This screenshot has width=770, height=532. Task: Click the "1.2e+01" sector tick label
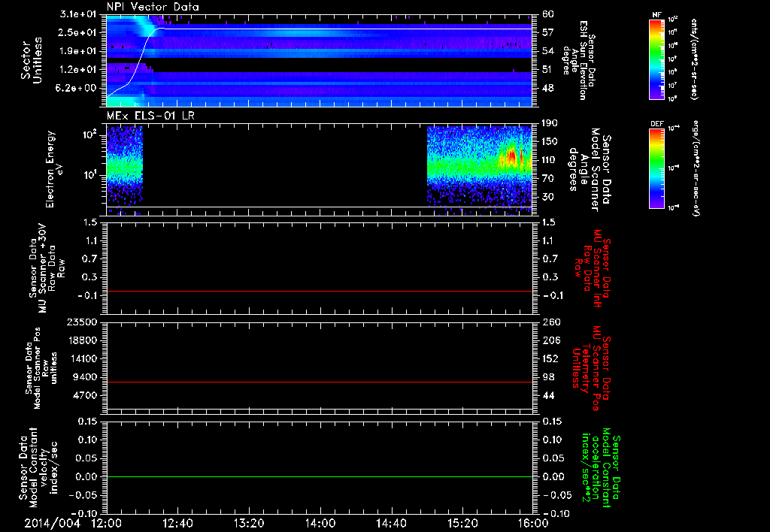78,70
